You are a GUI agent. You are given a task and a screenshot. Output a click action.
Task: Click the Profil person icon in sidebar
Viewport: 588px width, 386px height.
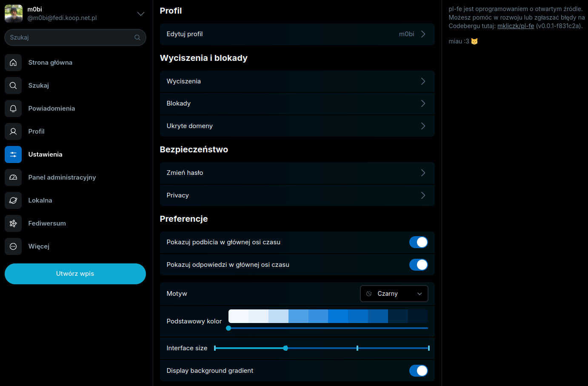pyautogui.click(x=13, y=132)
